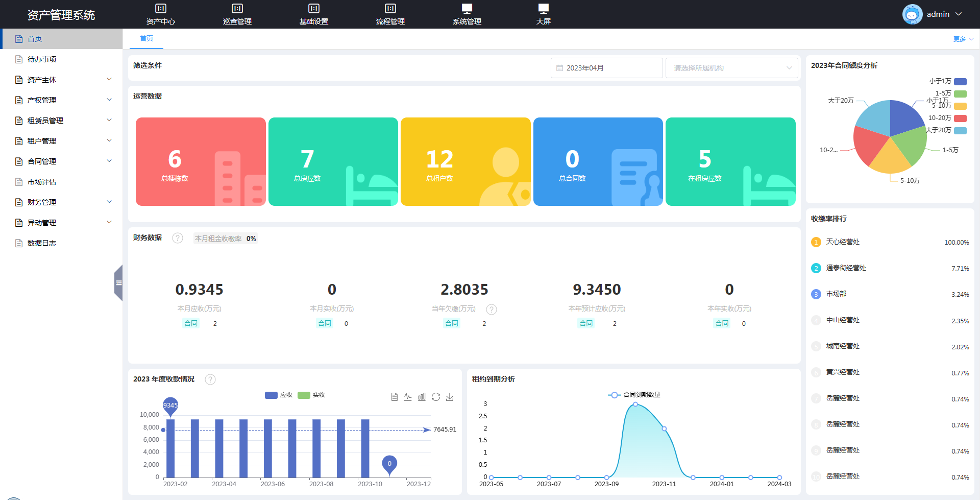Switch 年度收款 chart to bar view
This screenshot has width=980, height=500.
tap(422, 397)
